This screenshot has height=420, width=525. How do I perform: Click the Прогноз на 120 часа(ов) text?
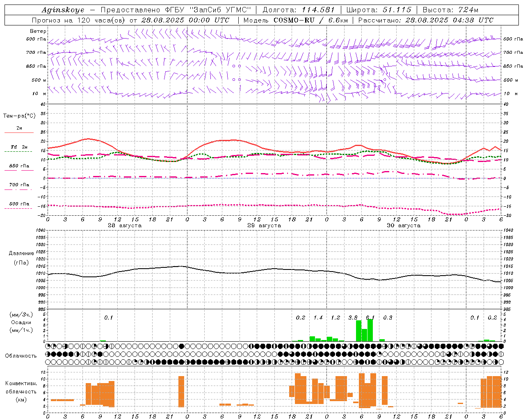pyautogui.click(x=79, y=20)
